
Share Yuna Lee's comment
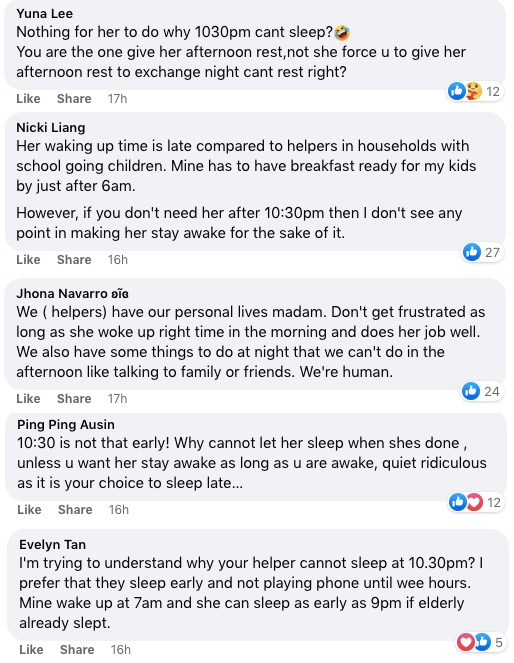click(x=74, y=99)
